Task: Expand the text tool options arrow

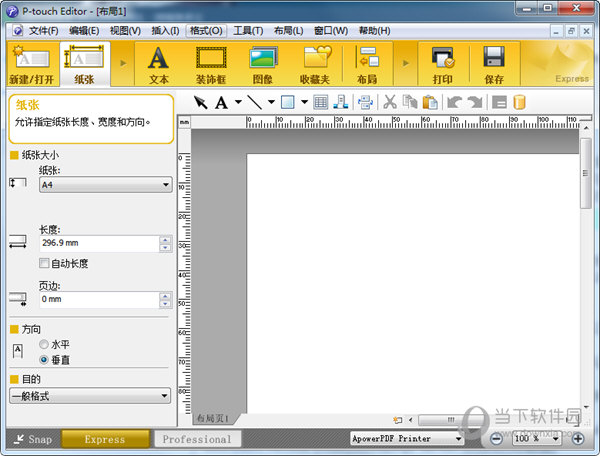Action: pos(238,102)
